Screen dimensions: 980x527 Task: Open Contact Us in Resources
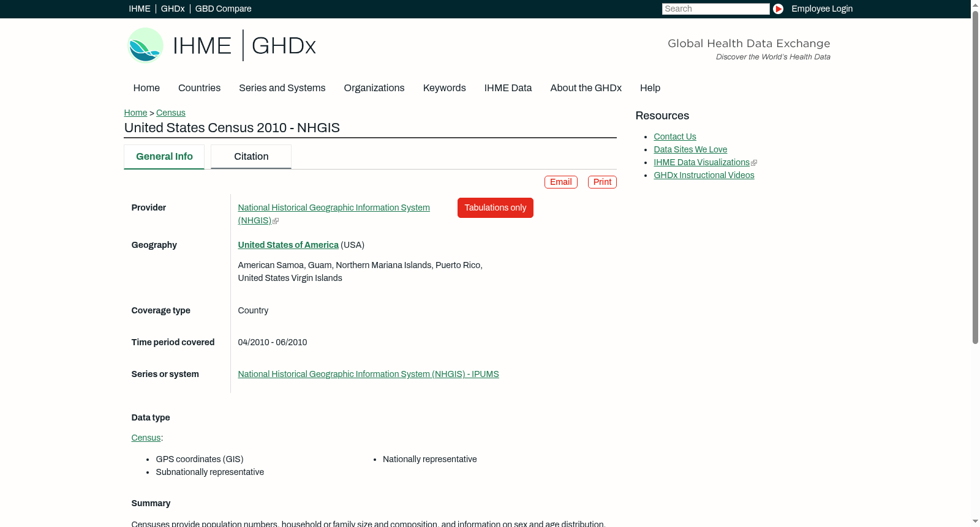click(x=675, y=136)
